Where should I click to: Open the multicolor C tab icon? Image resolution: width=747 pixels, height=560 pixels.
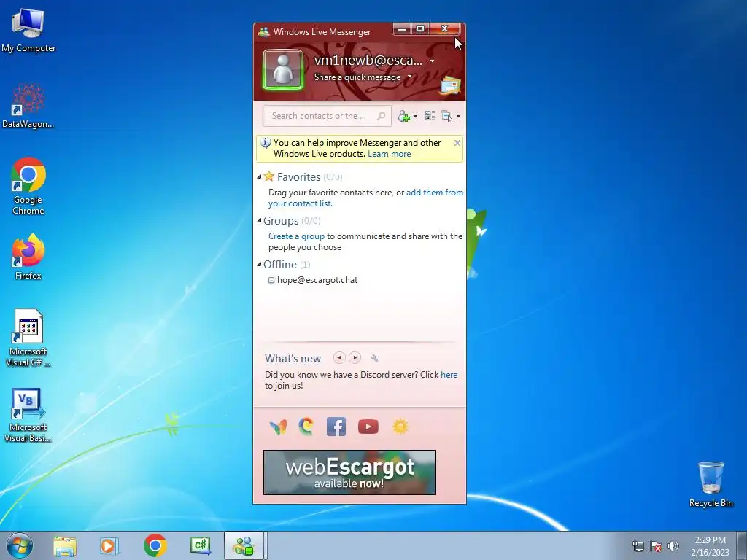coord(306,426)
